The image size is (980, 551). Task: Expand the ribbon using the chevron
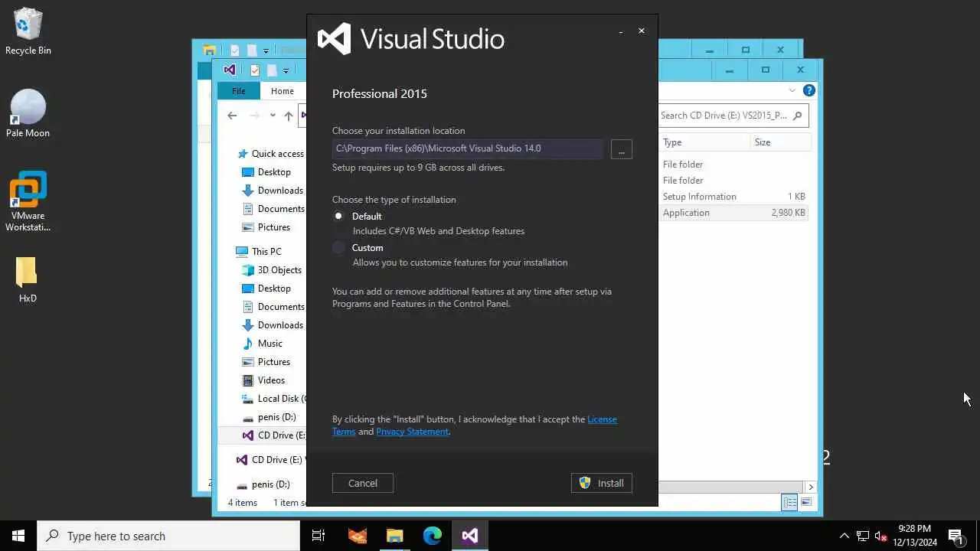tap(793, 90)
